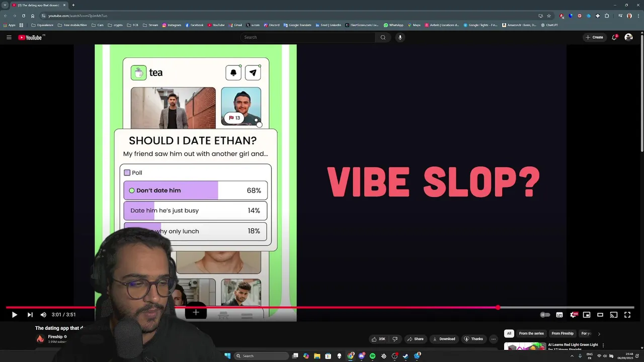Screen dimensions: 644x362
Task: Like the video (35K)
Action: 378,339
